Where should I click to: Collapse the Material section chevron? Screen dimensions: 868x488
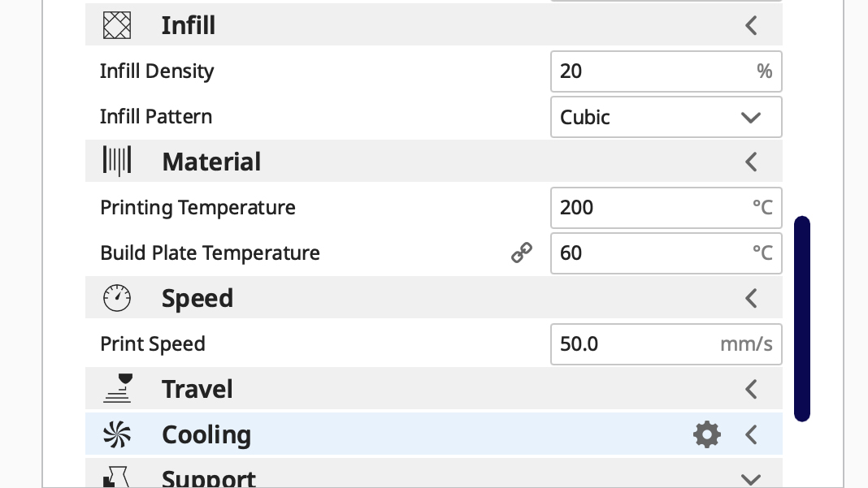(751, 162)
